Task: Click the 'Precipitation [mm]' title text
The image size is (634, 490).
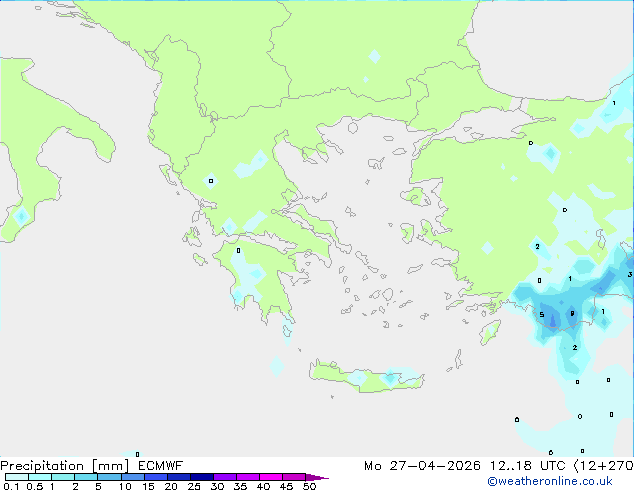Action: 65,466
